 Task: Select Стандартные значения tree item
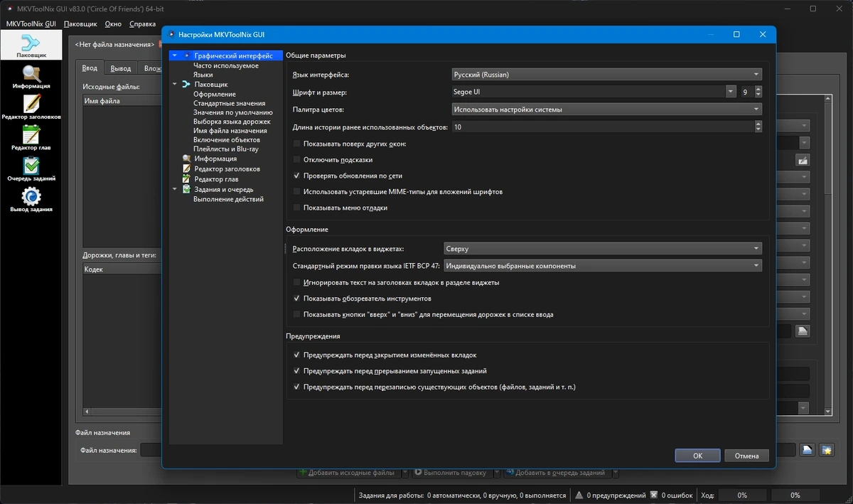[229, 103]
